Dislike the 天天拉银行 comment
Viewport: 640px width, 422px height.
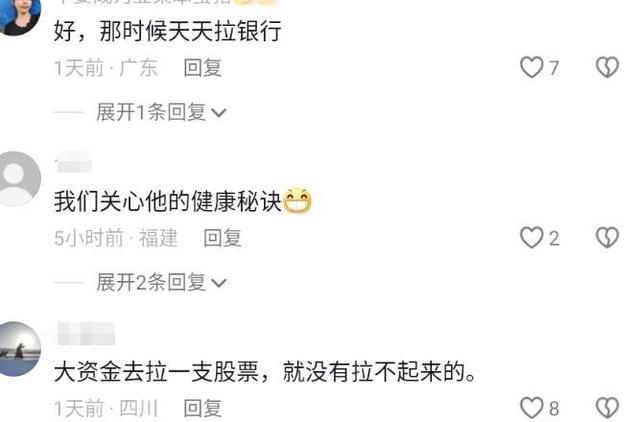coord(607,67)
